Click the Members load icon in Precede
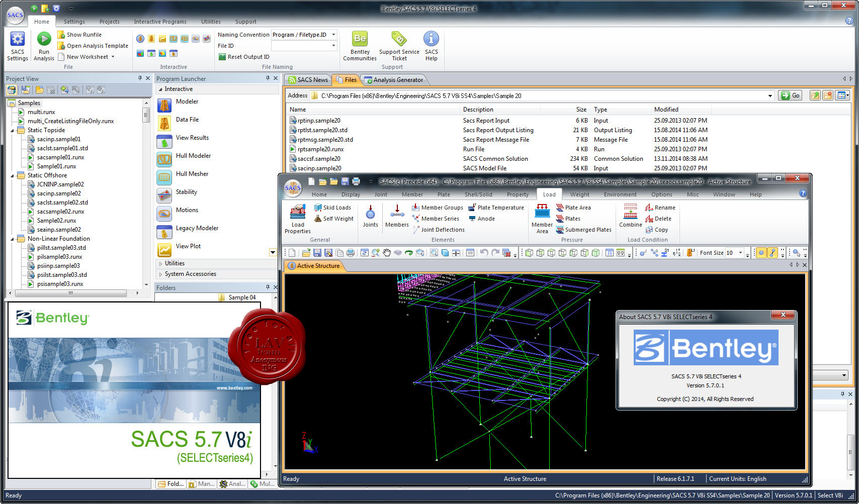 [x=397, y=212]
